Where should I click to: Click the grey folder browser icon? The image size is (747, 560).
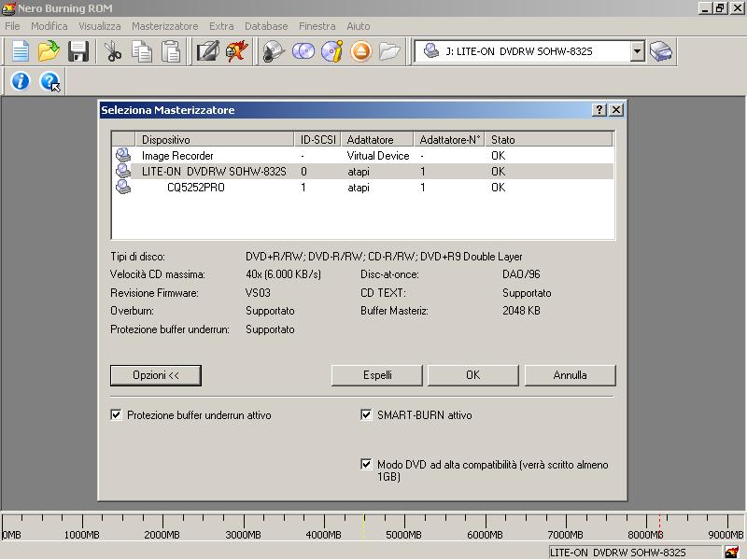pos(389,51)
